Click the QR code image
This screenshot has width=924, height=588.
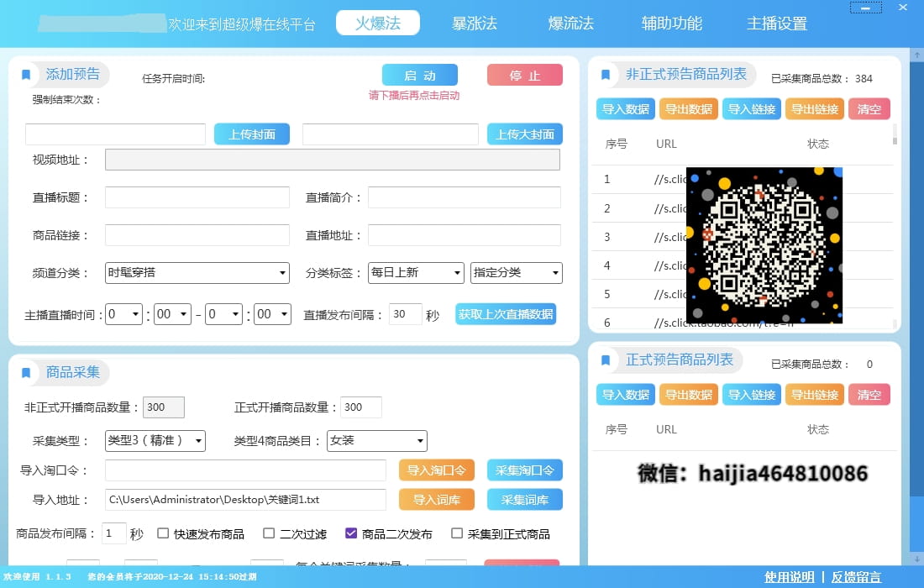coord(764,245)
